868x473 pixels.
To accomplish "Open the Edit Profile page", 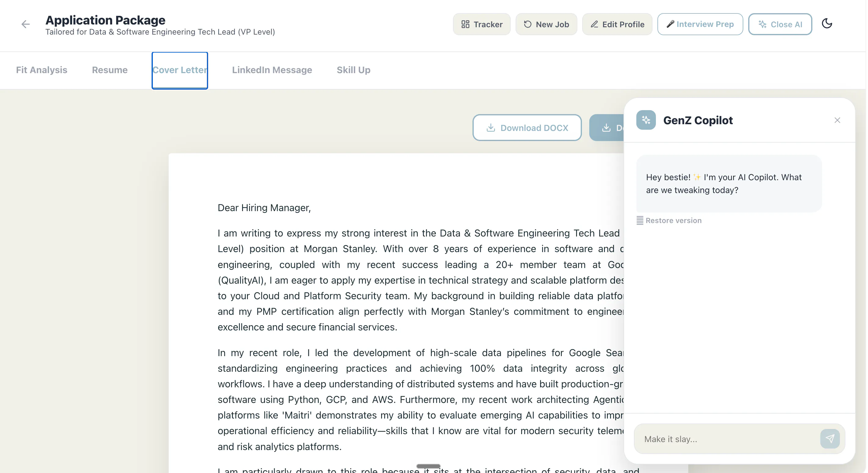I will click(617, 24).
